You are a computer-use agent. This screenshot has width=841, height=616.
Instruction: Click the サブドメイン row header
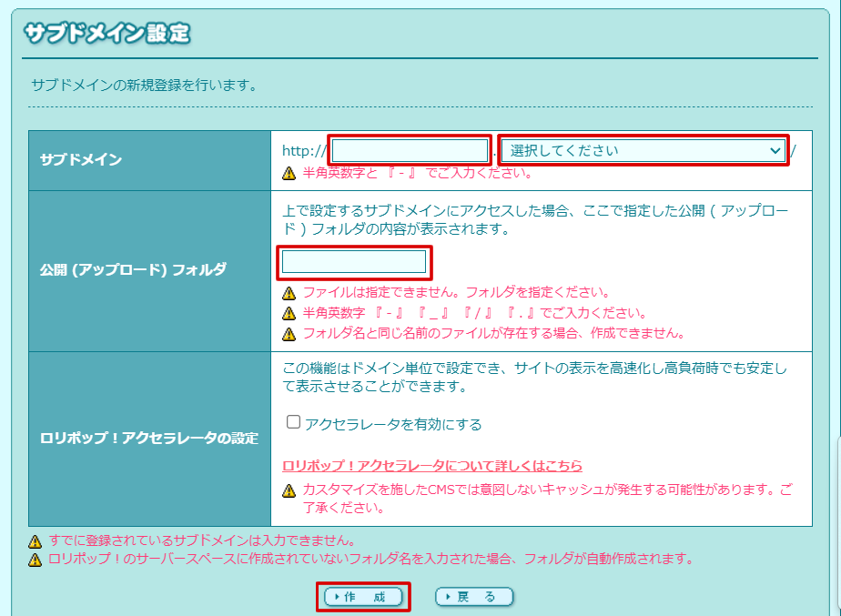[81, 159]
